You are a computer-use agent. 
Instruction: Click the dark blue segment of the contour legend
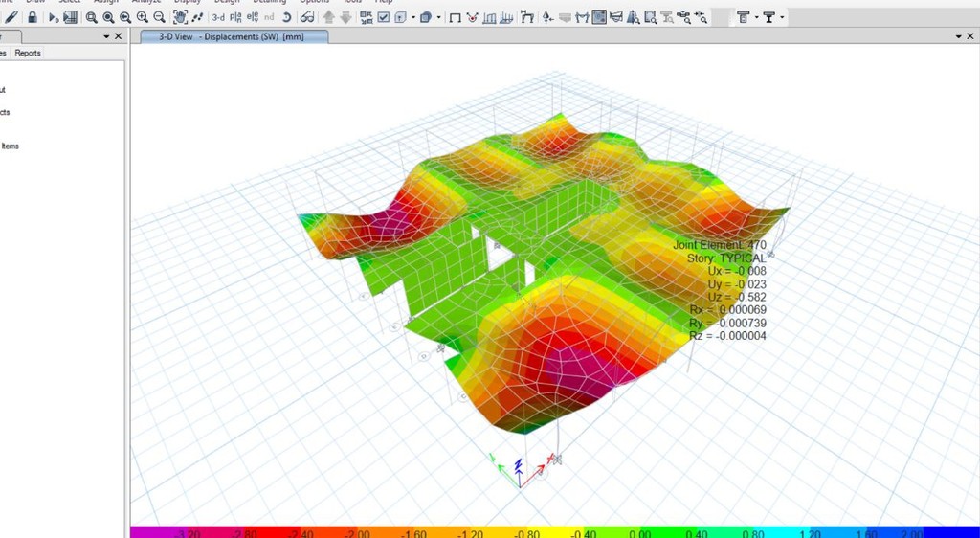[x=951, y=533]
